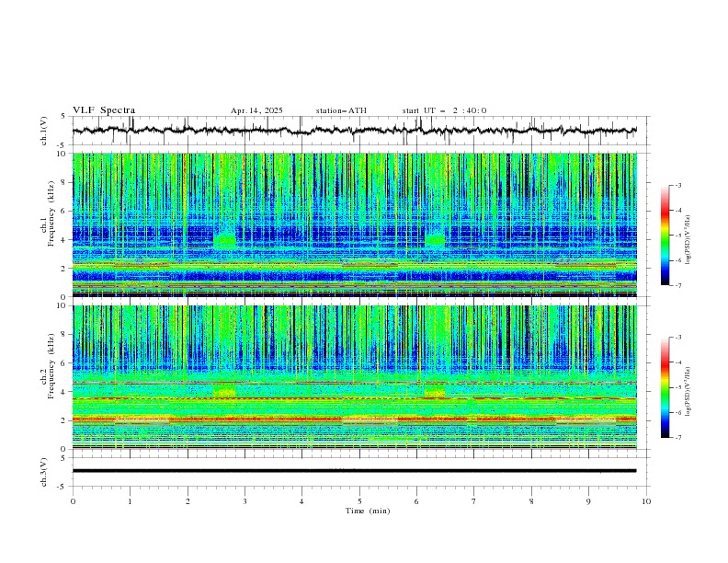728x563 pixels.
Task: Click time axis tick label "5"
Action: click(x=359, y=501)
